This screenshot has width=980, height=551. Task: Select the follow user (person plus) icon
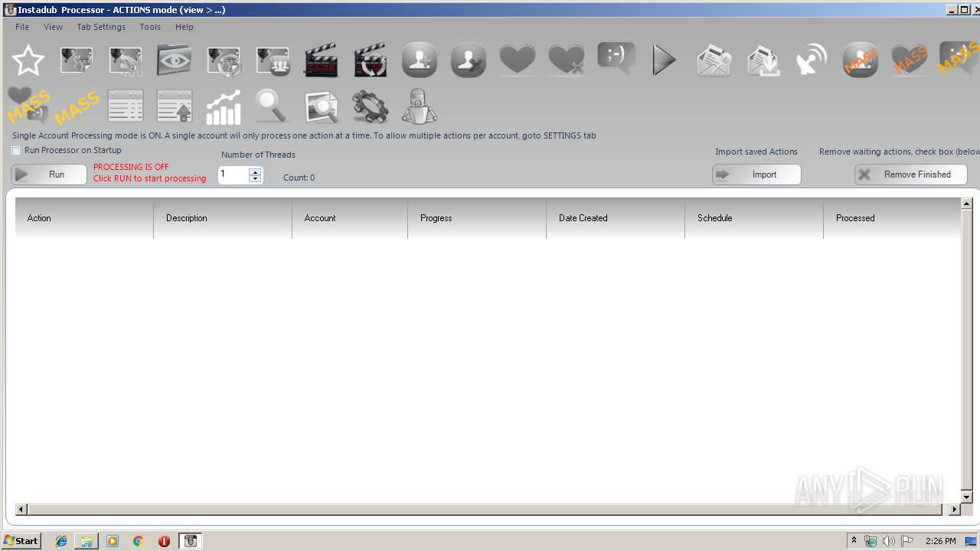(420, 60)
